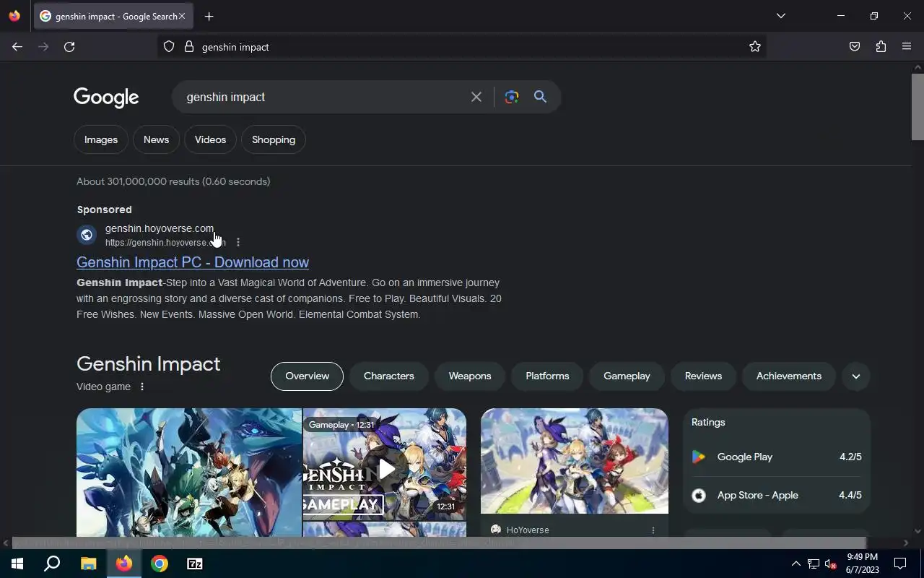Screen dimensions: 924x578
Task: Select the Reviews chip
Action: [x=703, y=376]
